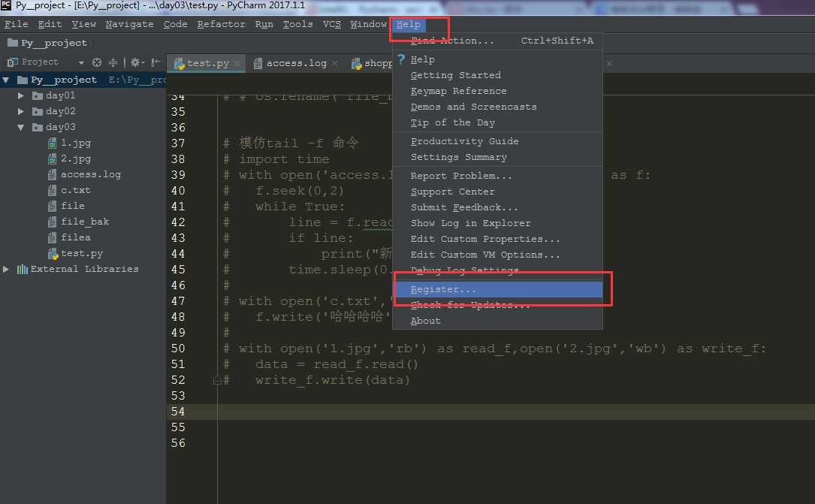Image resolution: width=815 pixels, height=504 pixels.
Task: Expand the day01 folder
Action: 21,96
